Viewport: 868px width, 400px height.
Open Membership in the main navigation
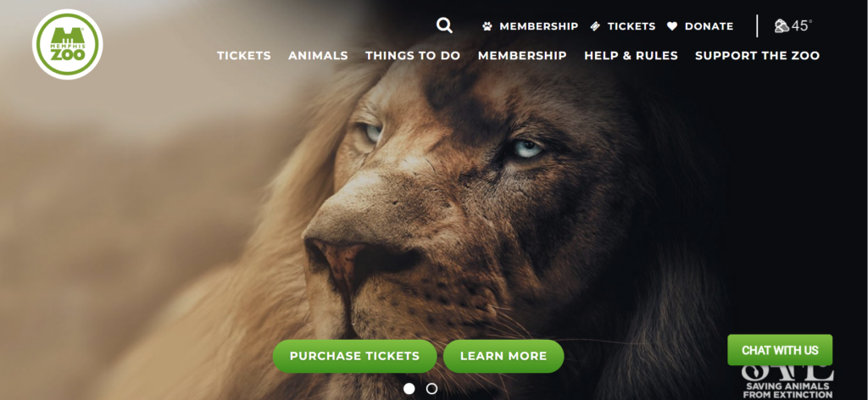522,56
